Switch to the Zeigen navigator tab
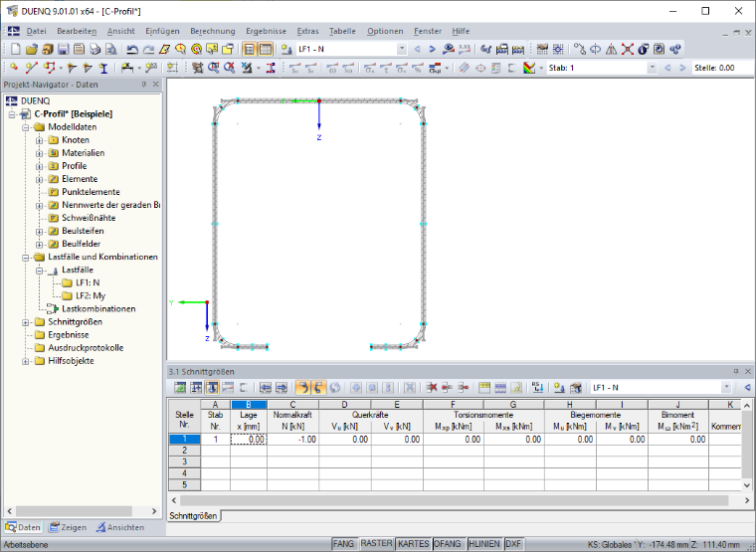The width and height of the screenshot is (756, 552). 68,527
